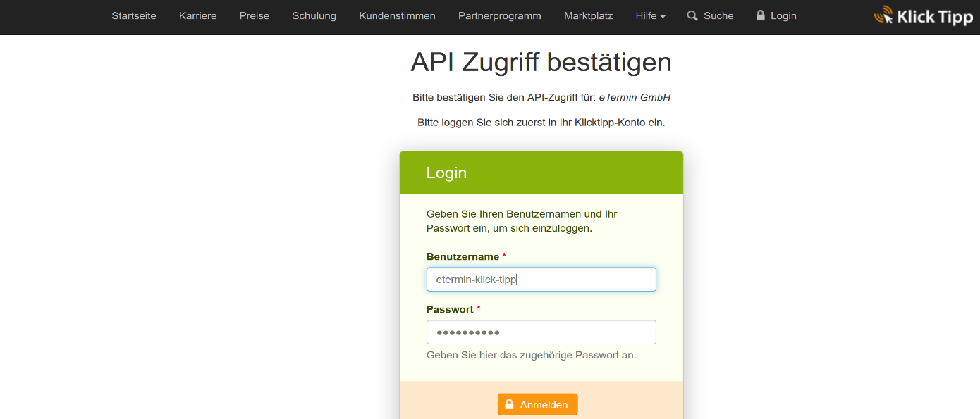980x419 pixels.
Task: Click the hint 'Geben Sie hier das zugehörige Passwort an.'
Action: click(x=532, y=355)
